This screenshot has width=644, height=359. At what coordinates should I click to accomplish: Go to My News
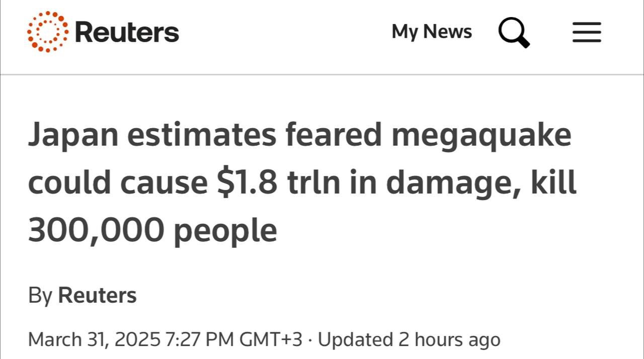pos(432,32)
